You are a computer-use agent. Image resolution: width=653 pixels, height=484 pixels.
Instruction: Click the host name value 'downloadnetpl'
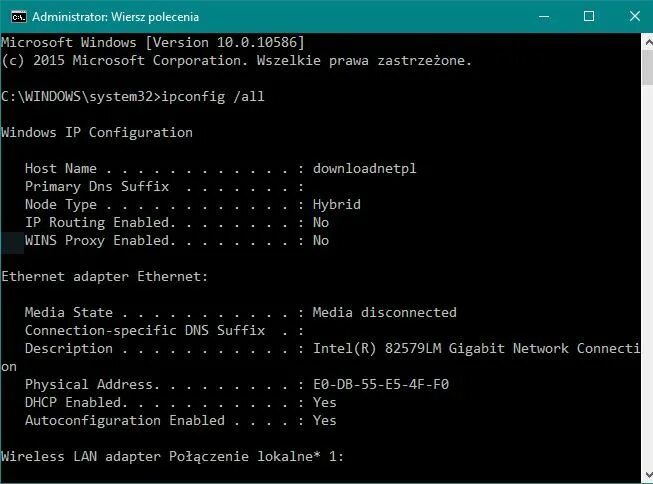(x=364, y=169)
